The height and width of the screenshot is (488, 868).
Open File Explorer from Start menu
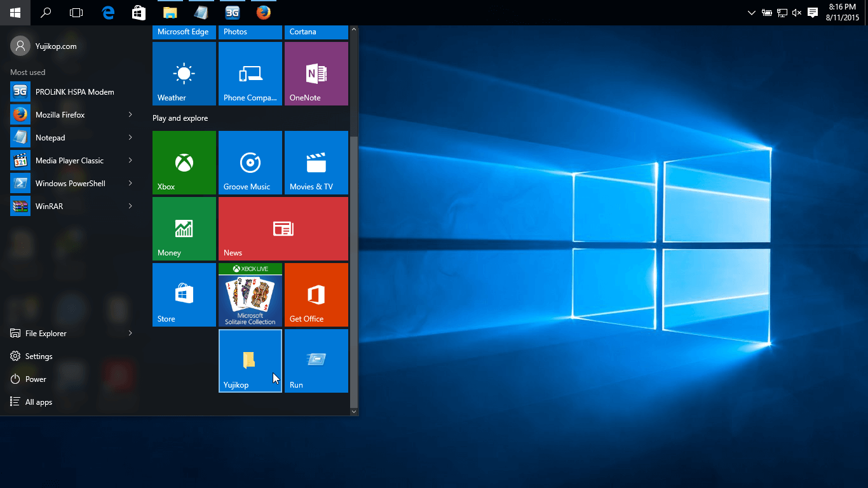(73, 334)
